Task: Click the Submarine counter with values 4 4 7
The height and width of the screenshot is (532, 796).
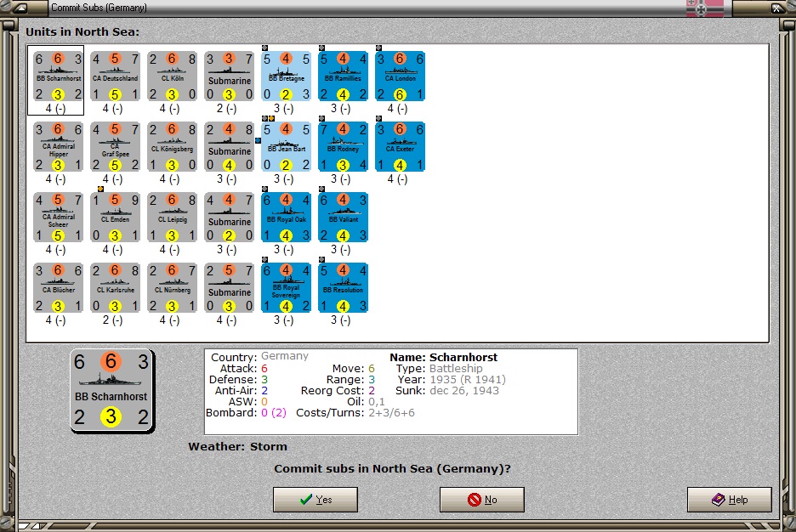Action: pyautogui.click(x=229, y=217)
